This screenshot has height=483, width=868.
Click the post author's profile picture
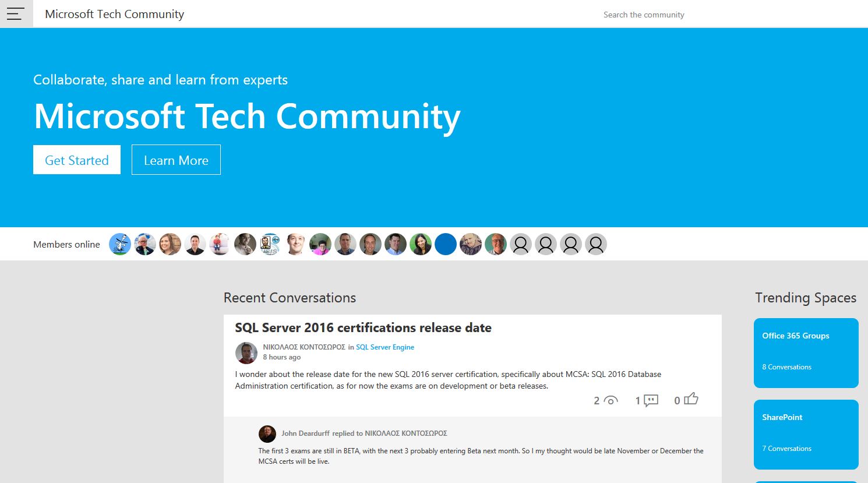point(246,352)
